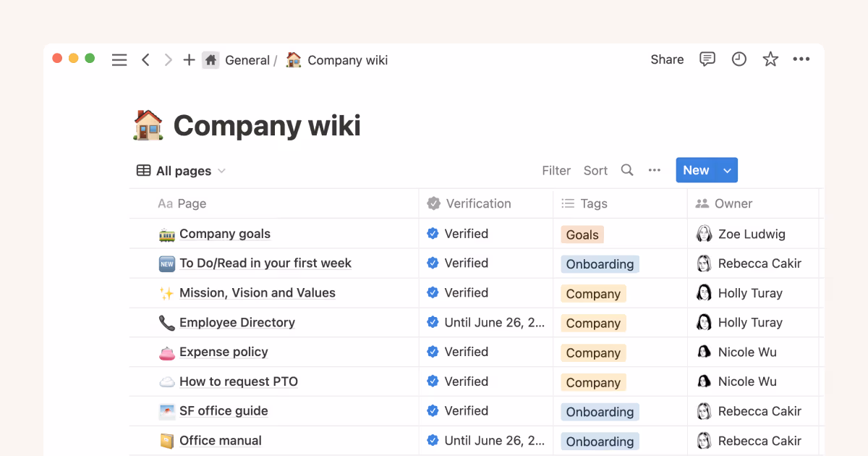
Task: Open more options with the ellipsis icon
Action: click(801, 59)
